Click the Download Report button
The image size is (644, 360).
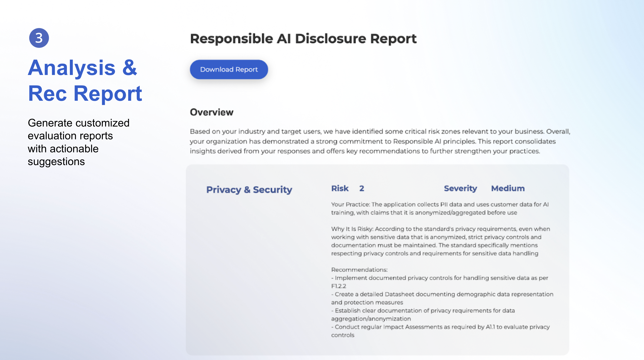(229, 69)
